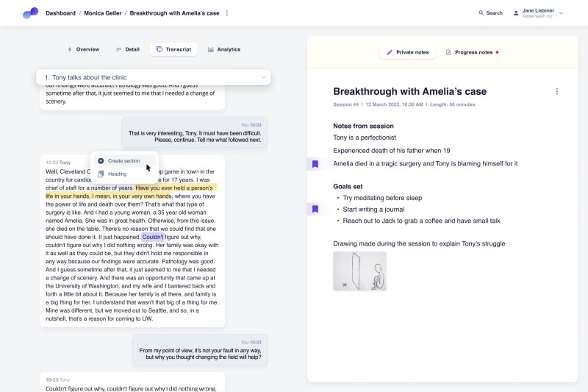The width and height of the screenshot is (588, 392).
Task: Choose Create section from popup menu
Action: coord(124,161)
